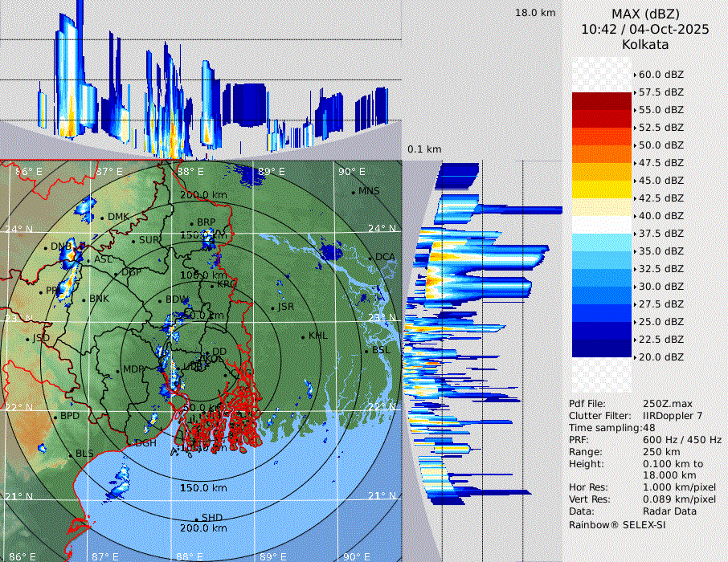This screenshot has height=562, width=728.
Task: Select the 40.0 dBZ legend label
Action: click(x=661, y=216)
